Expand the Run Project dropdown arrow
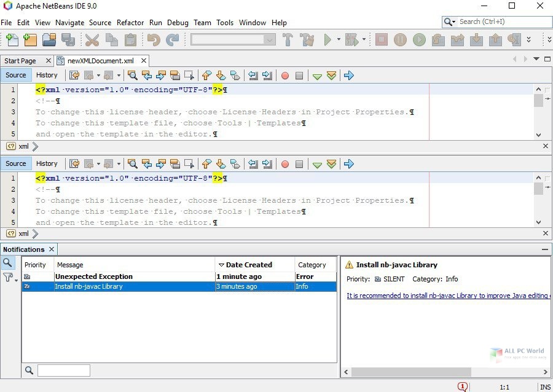Screen dimensions: 553x392 [x=339, y=39]
